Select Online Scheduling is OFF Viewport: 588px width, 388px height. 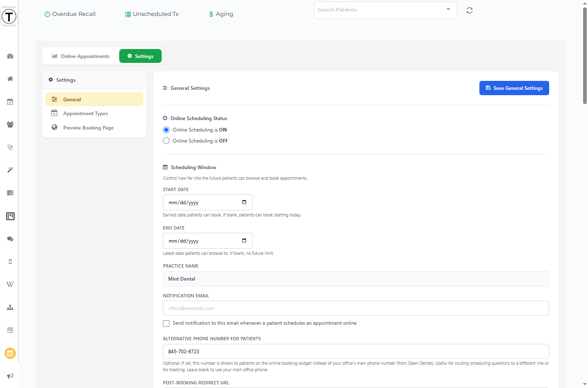[x=166, y=140]
